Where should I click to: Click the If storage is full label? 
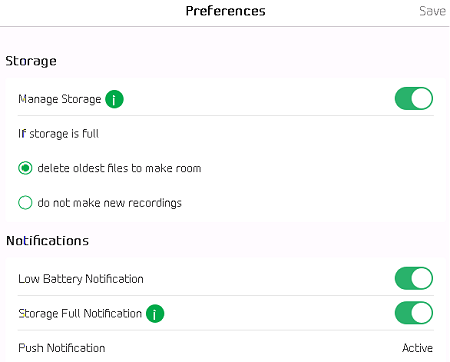tap(58, 134)
